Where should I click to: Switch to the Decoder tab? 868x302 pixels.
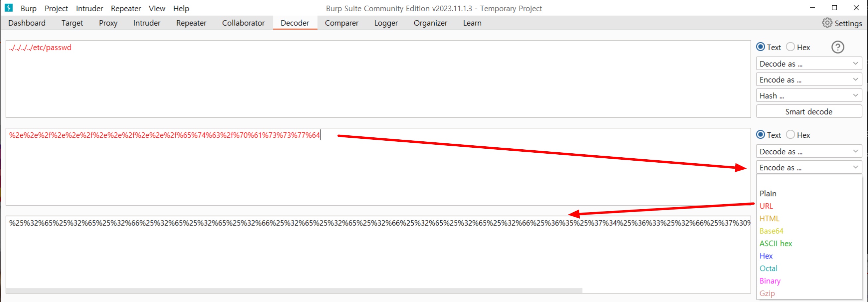point(295,23)
